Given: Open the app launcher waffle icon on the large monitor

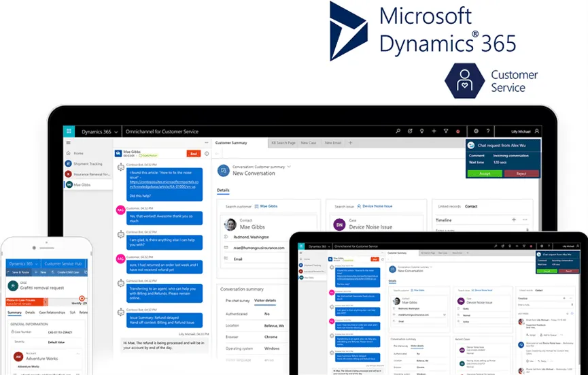Looking at the screenshot, I should point(69,131).
